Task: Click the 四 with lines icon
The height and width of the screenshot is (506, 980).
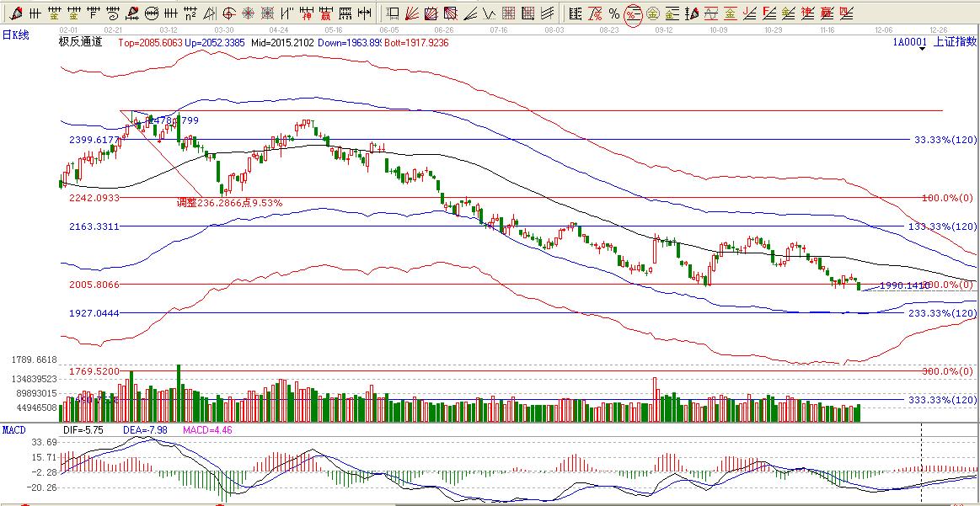Action: click(845, 13)
